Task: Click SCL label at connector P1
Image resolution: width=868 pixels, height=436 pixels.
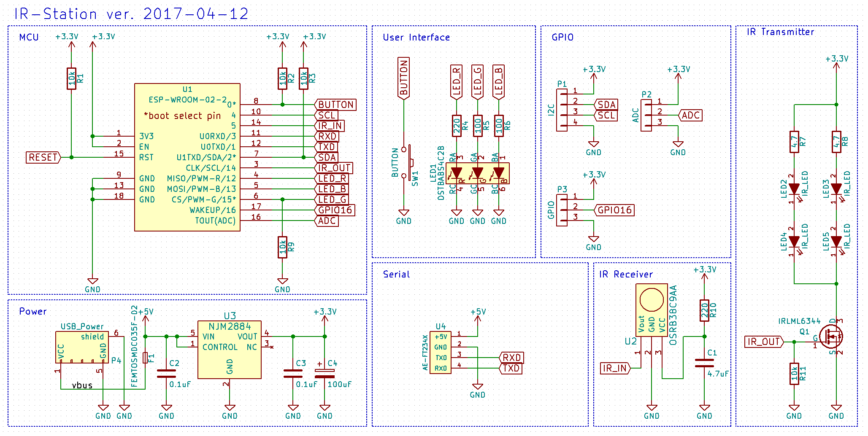Action: coord(606,115)
